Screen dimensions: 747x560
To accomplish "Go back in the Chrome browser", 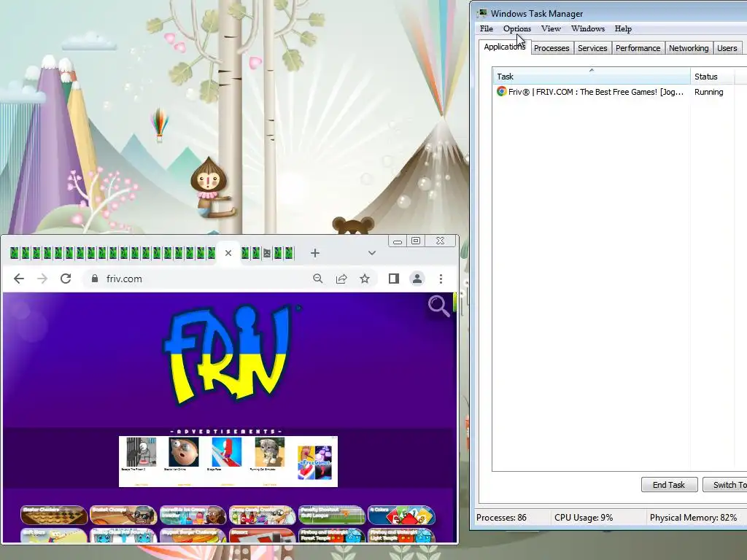I will [x=18, y=279].
